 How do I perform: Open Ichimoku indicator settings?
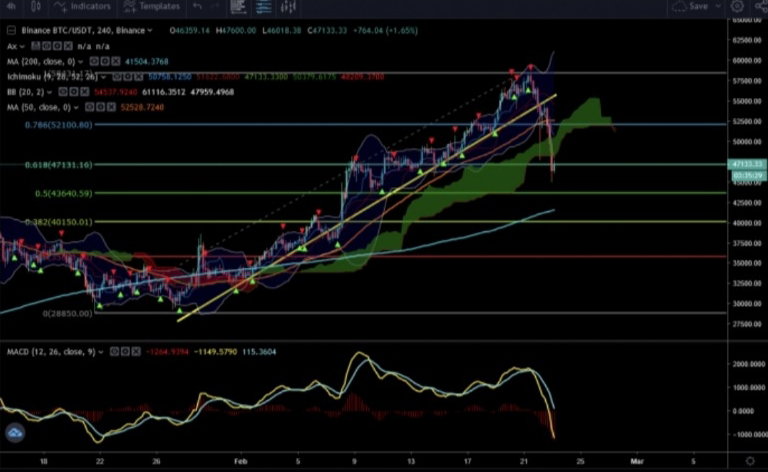coord(127,77)
